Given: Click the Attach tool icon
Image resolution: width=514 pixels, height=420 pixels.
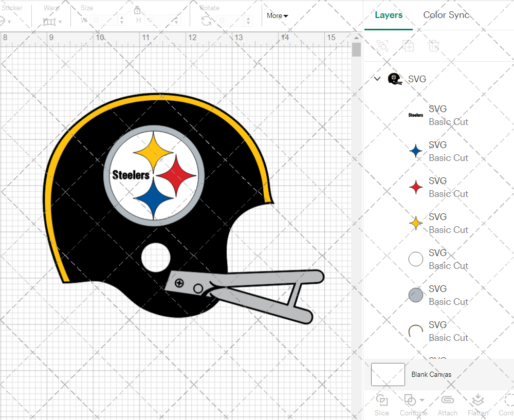Looking at the screenshot, I should (448, 400).
